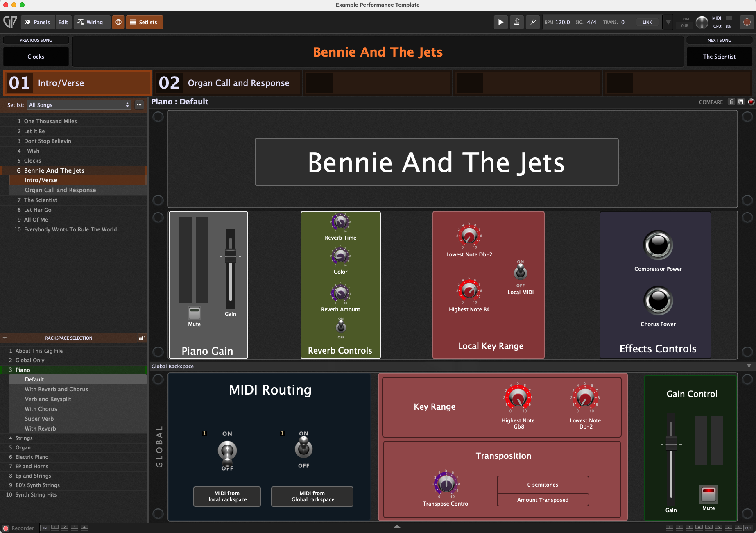Image resolution: width=756 pixels, height=533 pixels.
Task: Click the trash icon beside COMPARE
Action: click(731, 102)
